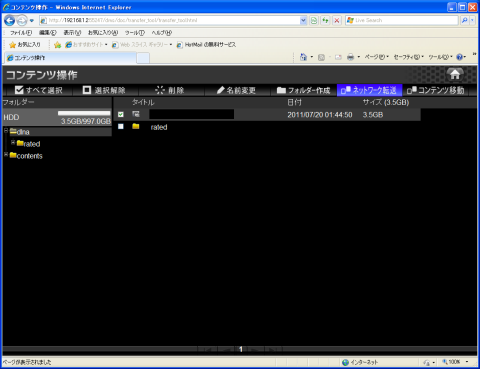Expand the rated tree node
Viewport: 480px width, 369px height.
click(13, 143)
